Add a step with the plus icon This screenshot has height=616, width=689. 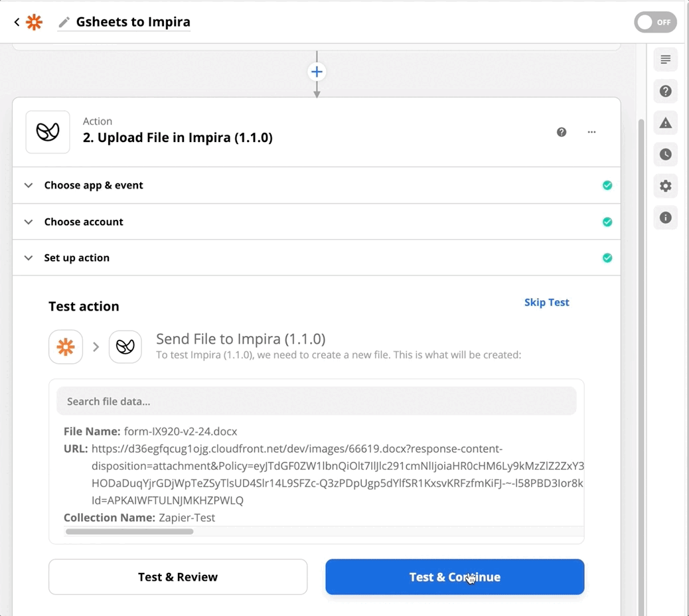(317, 72)
